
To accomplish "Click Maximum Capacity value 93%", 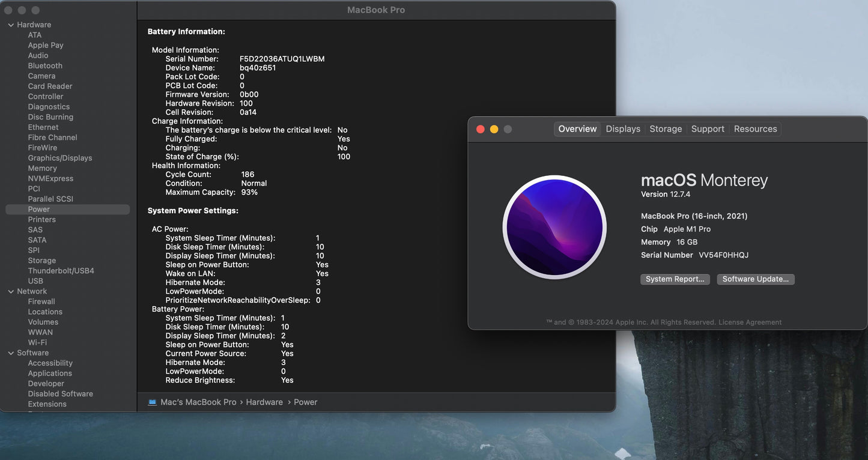I will tap(249, 192).
